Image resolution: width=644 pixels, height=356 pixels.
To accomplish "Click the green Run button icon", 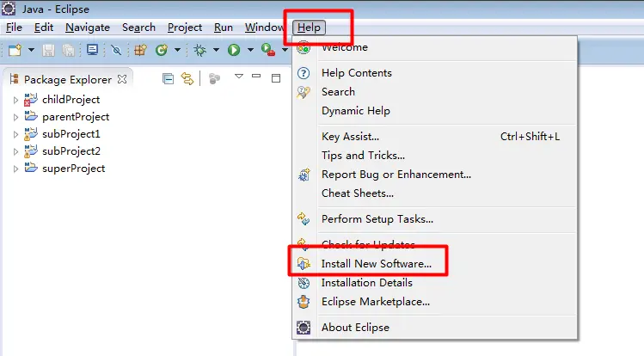I will 234,50.
